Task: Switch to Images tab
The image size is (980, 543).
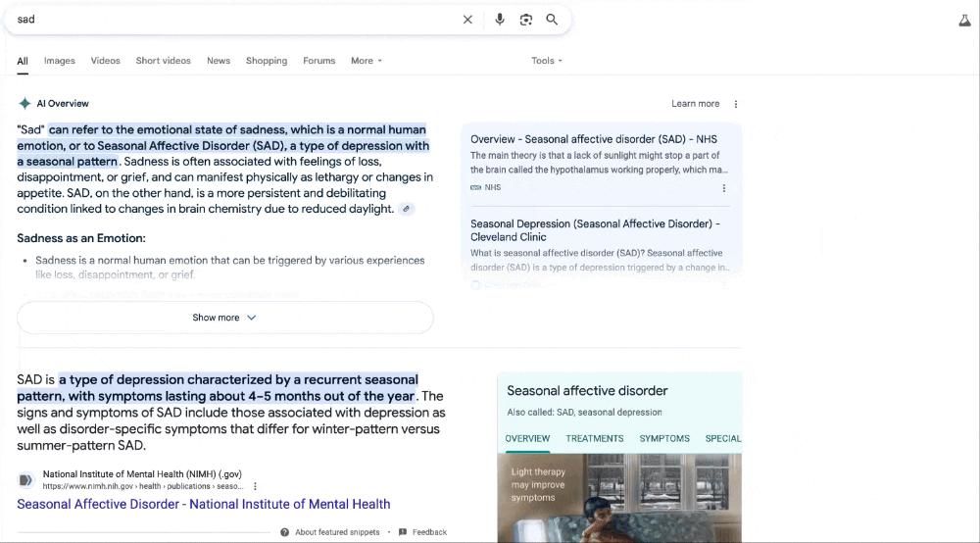Action: point(60,61)
